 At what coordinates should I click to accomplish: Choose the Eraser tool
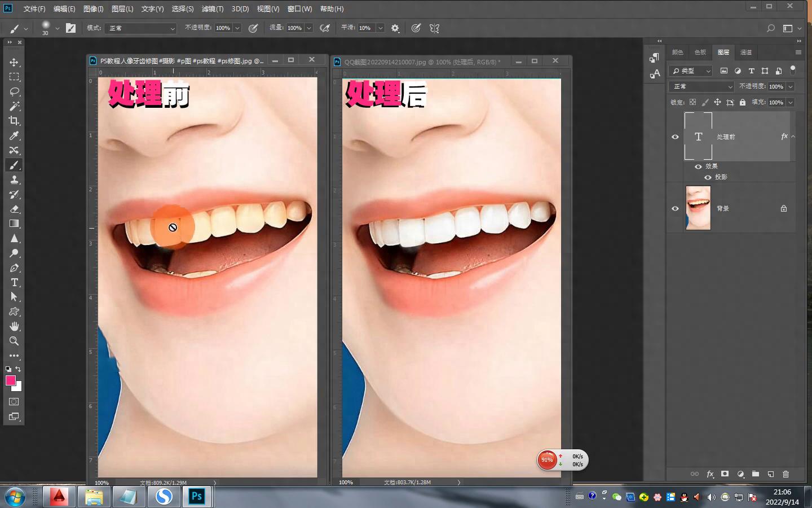(x=14, y=209)
